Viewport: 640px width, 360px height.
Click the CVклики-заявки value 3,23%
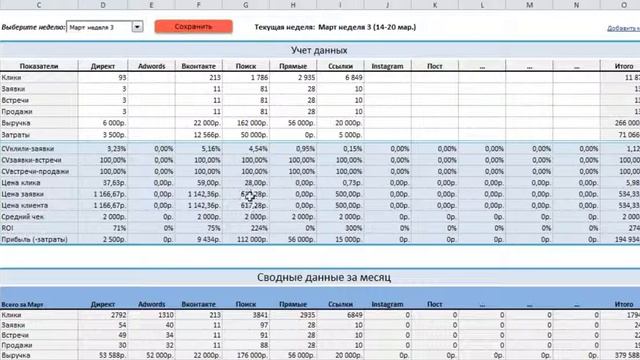click(x=103, y=149)
